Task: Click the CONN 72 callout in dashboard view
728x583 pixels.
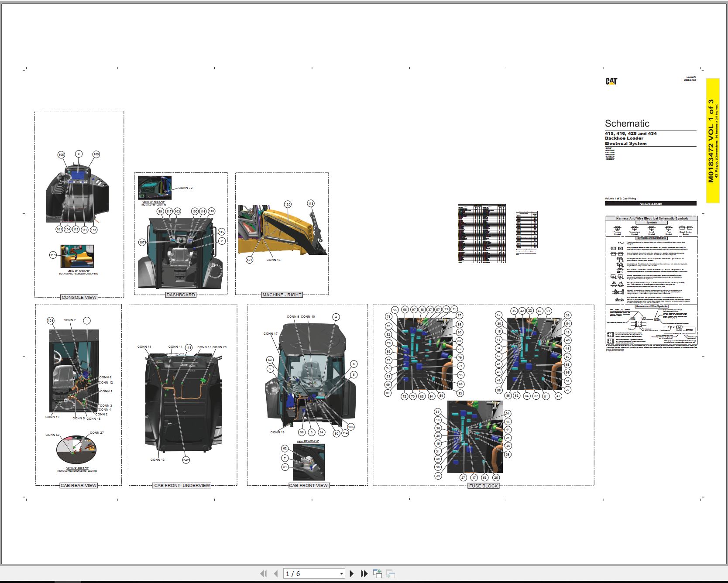Action: pos(185,188)
